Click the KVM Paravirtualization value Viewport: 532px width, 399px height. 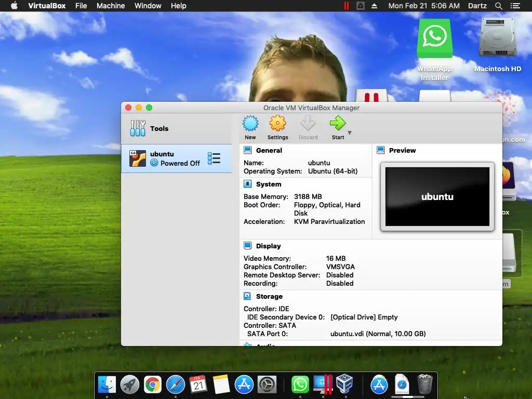(329, 221)
